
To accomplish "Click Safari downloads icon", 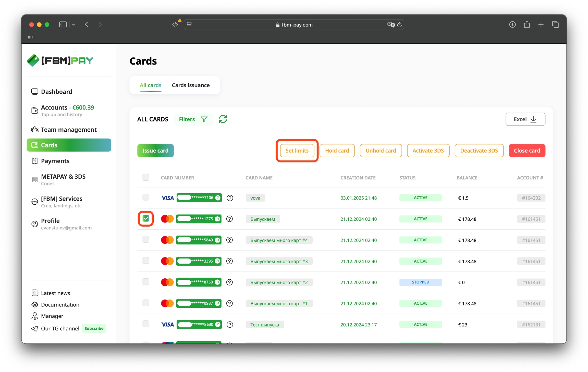I will (x=512, y=24).
